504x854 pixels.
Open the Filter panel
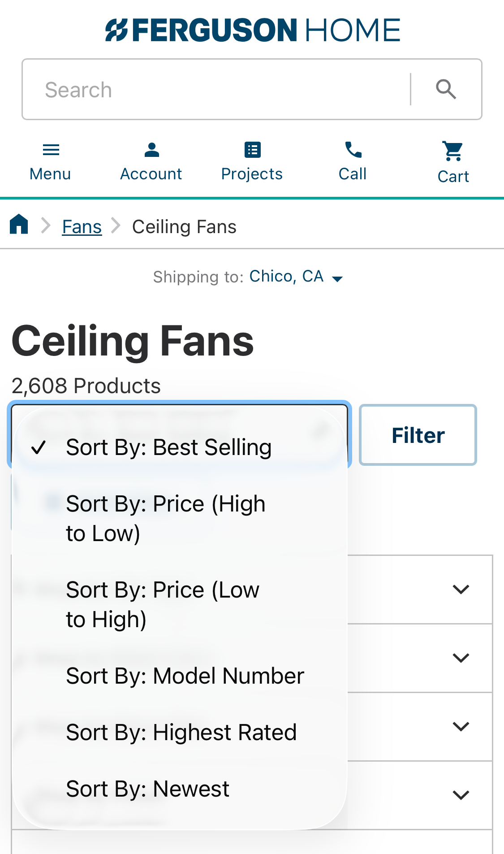point(418,434)
